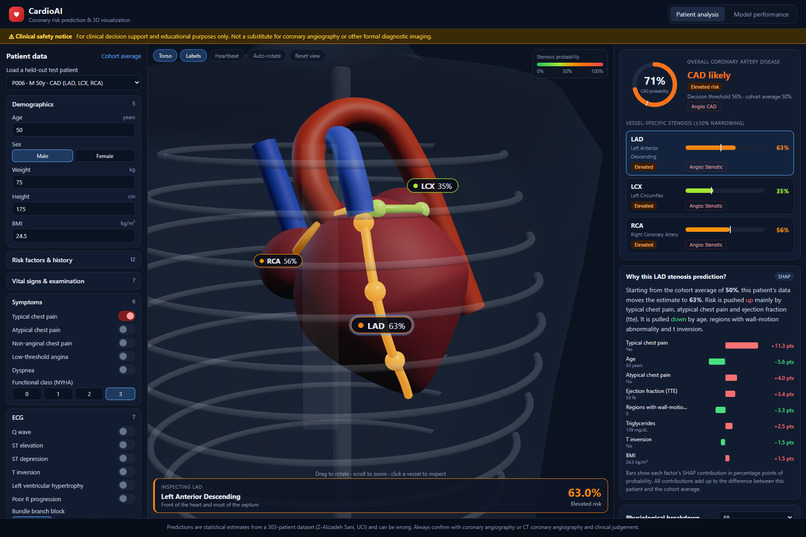Viewport: 806px width, 537px height.
Task: Click the Stenosis probability color legend
Action: point(570,64)
